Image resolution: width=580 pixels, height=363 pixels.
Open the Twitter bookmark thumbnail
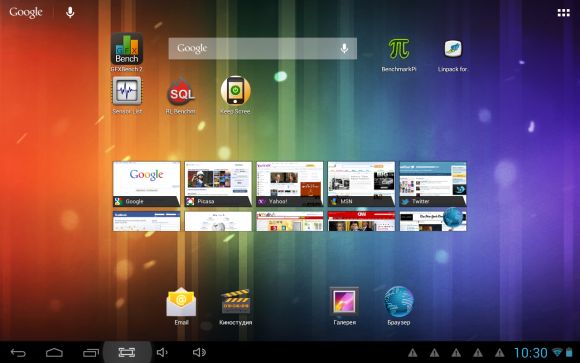click(433, 184)
